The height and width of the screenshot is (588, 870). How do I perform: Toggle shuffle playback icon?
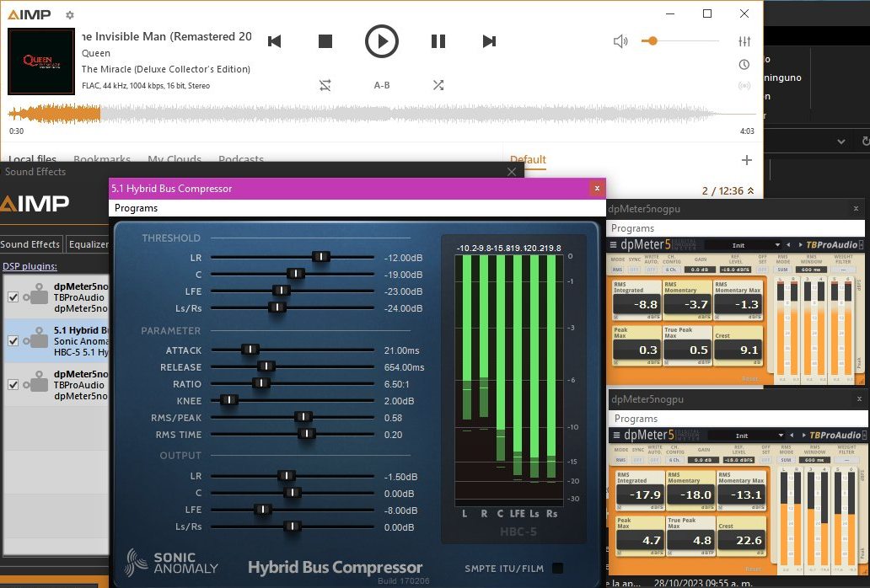tap(438, 85)
